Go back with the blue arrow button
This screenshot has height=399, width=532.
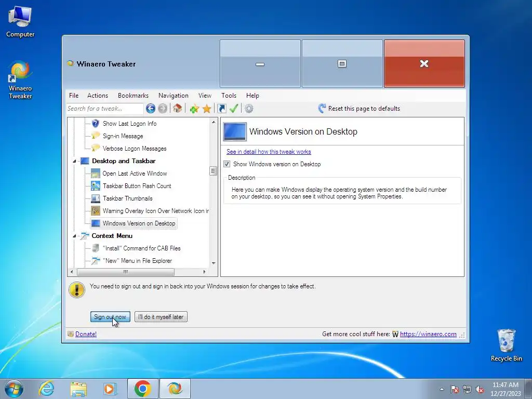tap(151, 109)
